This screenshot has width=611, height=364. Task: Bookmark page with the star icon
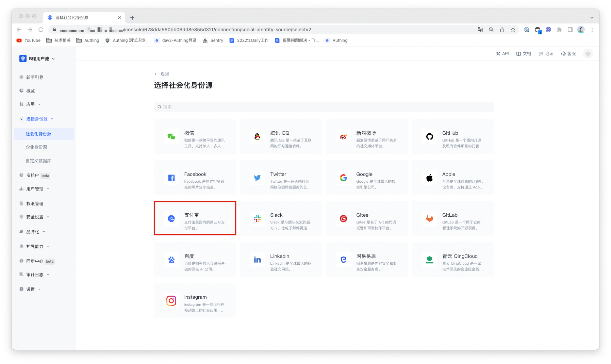(513, 30)
